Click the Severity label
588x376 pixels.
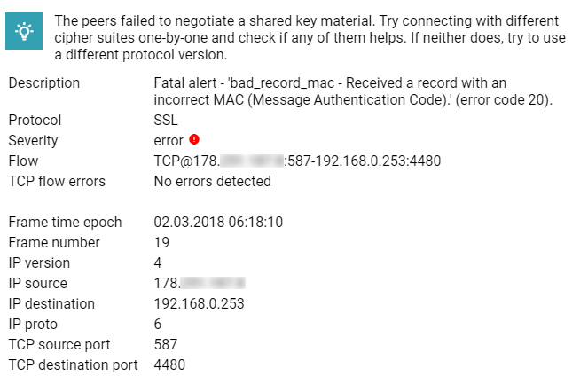pyautogui.click(x=33, y=141)
